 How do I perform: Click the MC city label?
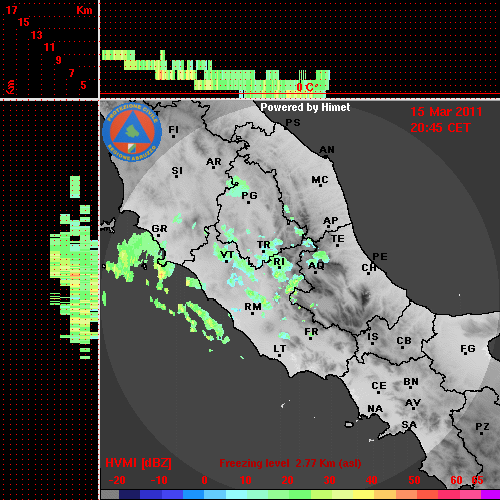click(320, 180)
